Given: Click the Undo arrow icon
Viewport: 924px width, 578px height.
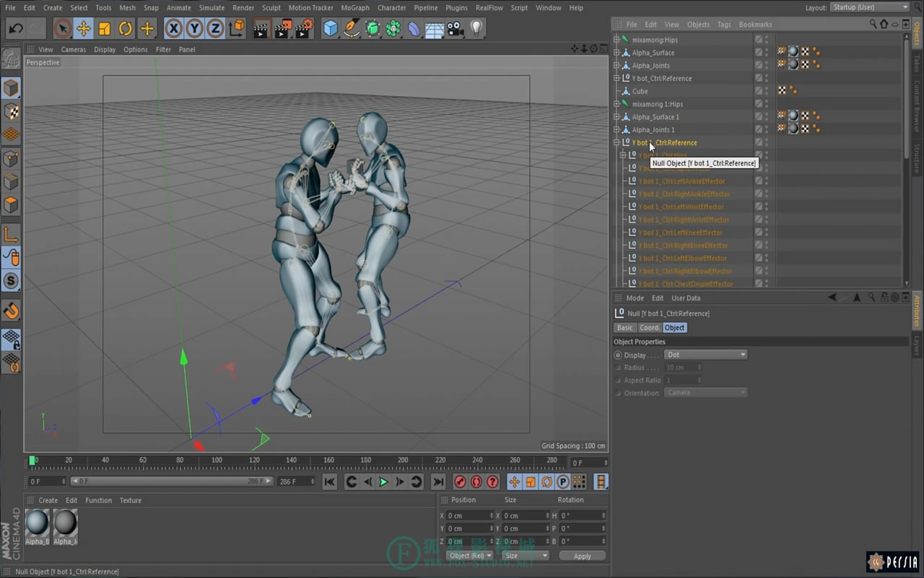Looking at the screenshot, I should (x=16, y=29).
